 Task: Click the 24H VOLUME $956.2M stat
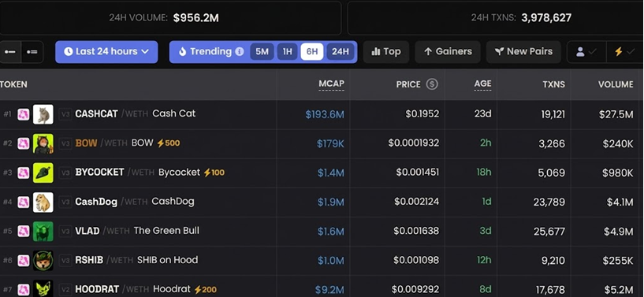click(x=163, y=17)
